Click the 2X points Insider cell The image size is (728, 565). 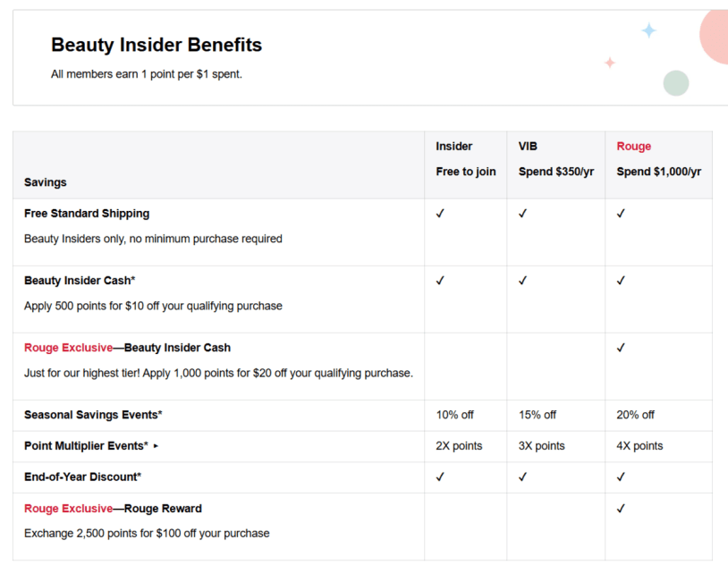[x=459, y=446]
